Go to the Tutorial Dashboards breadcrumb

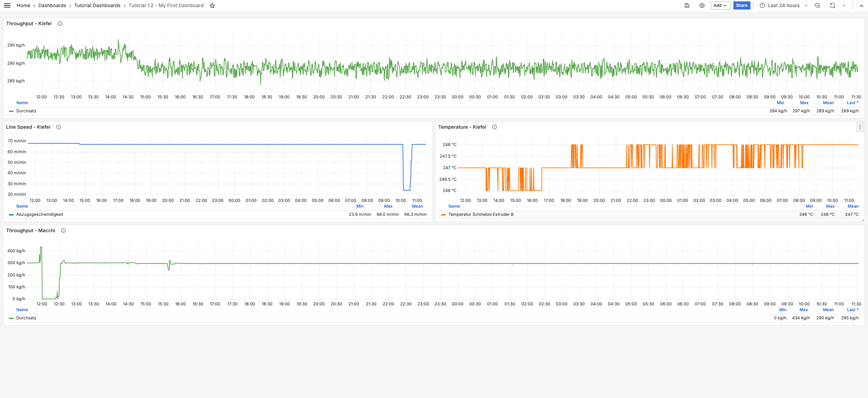coord(97,5)
